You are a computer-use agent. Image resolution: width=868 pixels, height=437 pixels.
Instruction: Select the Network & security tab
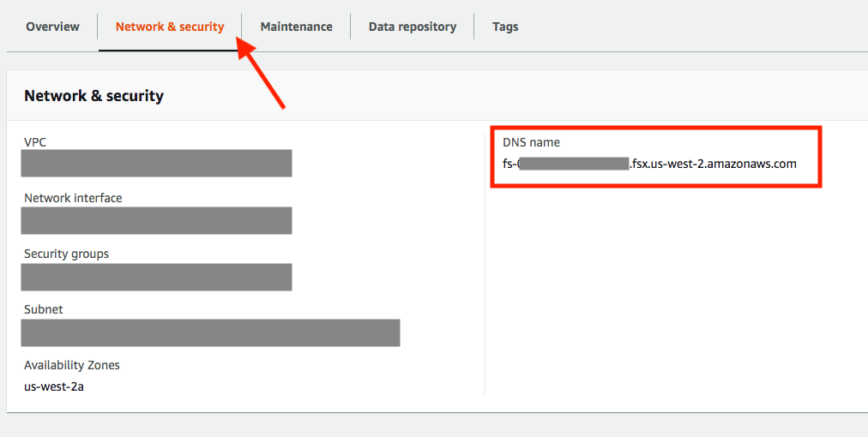(x=170, y=27)
